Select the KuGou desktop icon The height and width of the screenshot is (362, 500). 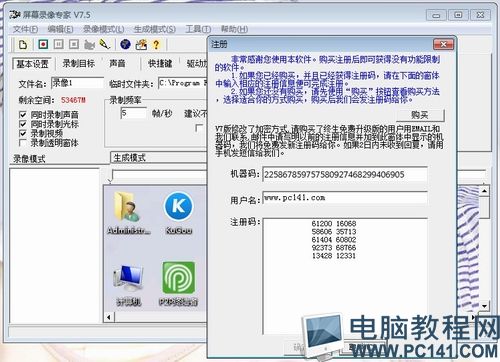click(x=179, y=213)
